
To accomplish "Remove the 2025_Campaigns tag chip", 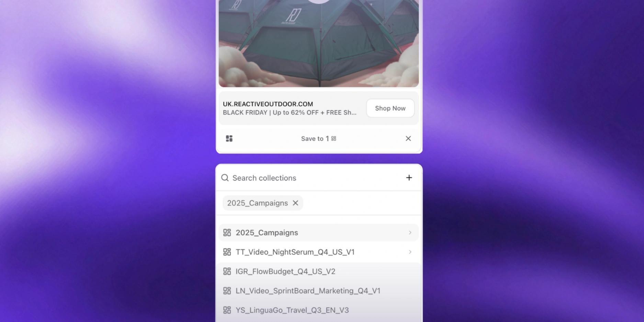I will pos(295,203).
